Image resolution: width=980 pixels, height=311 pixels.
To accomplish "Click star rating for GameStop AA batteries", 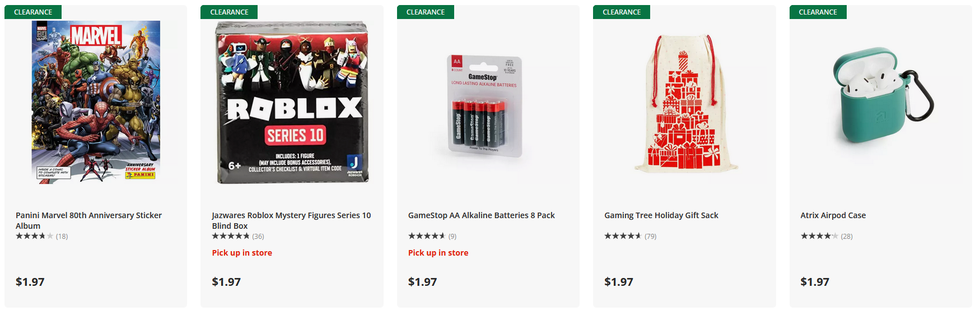I will (427, 236).
